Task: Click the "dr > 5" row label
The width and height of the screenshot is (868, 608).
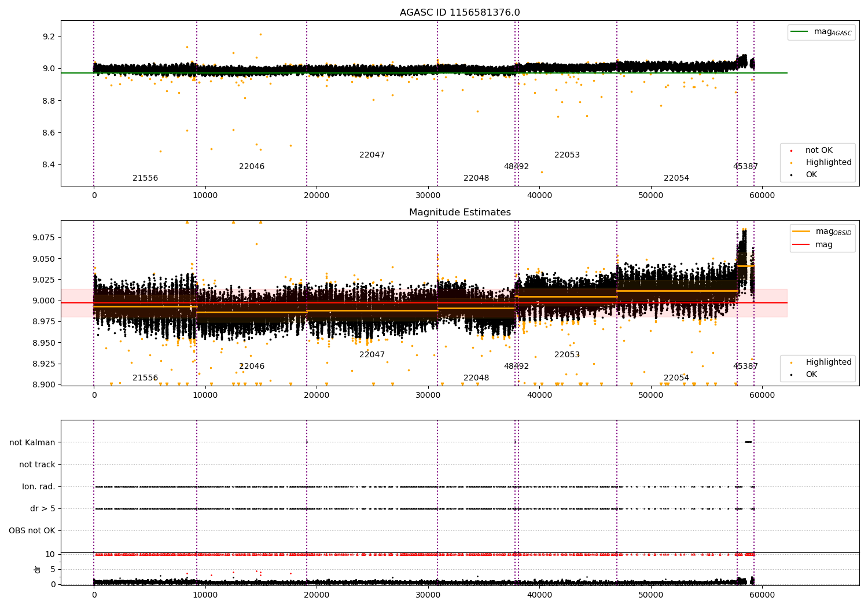Action: pos(43,509)
